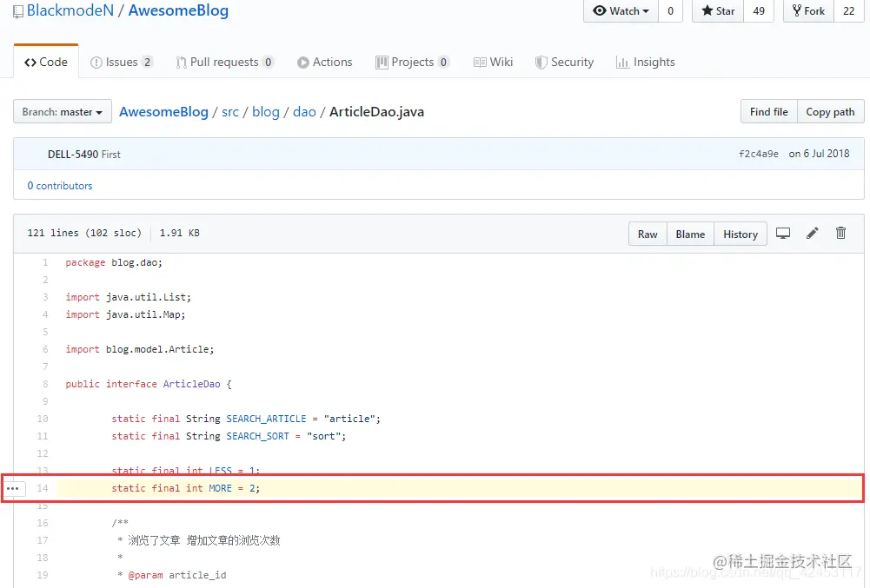Fork the AwesomeBlog repository
This screenshot has width=870, height=588.
click(x=808, y=11)
